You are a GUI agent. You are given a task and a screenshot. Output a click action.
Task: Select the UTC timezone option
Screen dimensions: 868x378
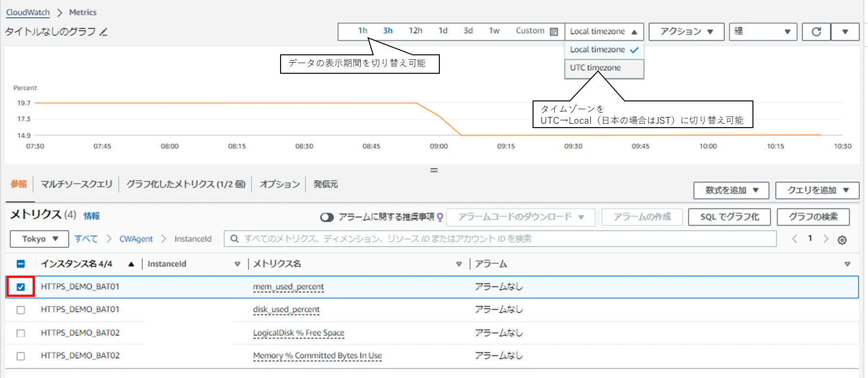click(604, 68)
